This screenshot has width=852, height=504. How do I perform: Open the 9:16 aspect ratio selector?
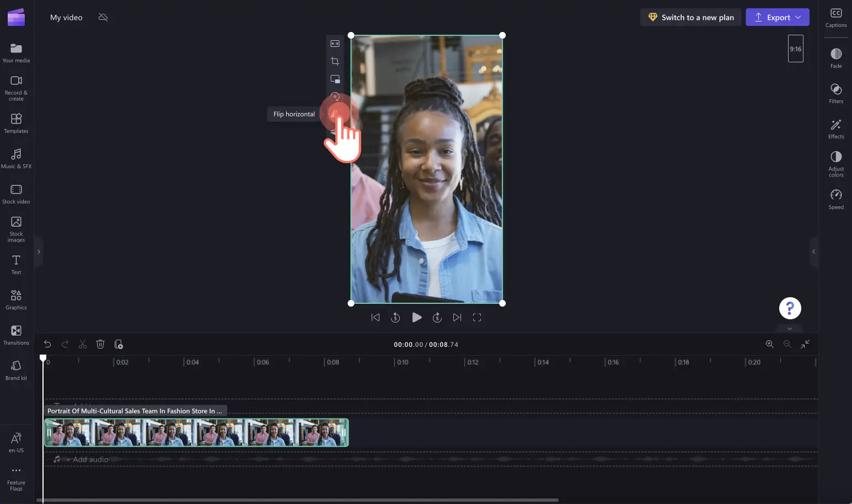pos(796,49)
